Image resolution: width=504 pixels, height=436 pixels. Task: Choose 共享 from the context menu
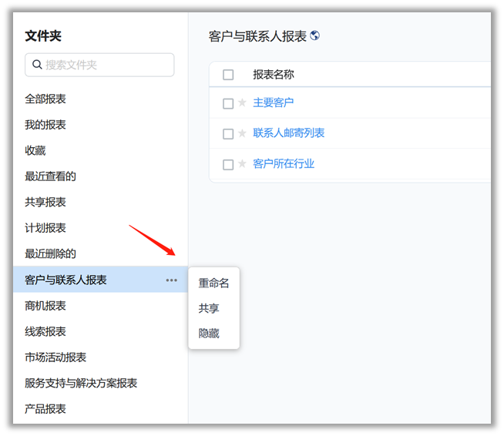coord(209,308)
